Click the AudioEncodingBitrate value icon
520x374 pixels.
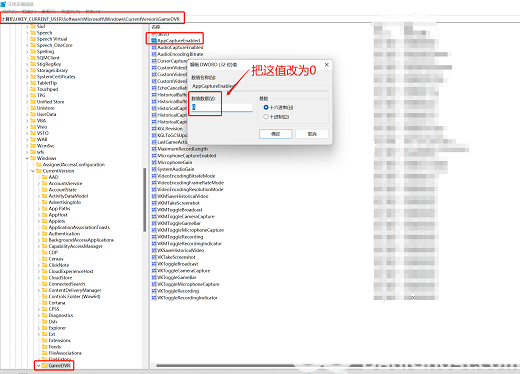pyautogui.click(x=154, y=54)
